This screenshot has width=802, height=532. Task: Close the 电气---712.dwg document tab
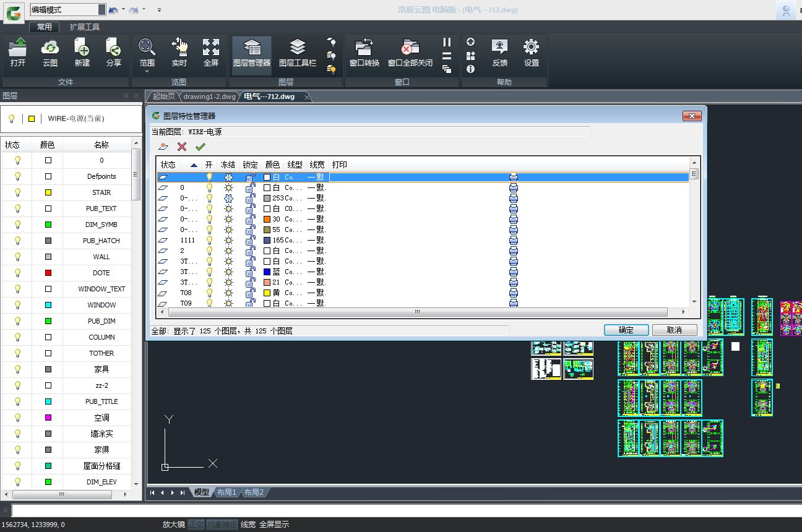[308, 97]
